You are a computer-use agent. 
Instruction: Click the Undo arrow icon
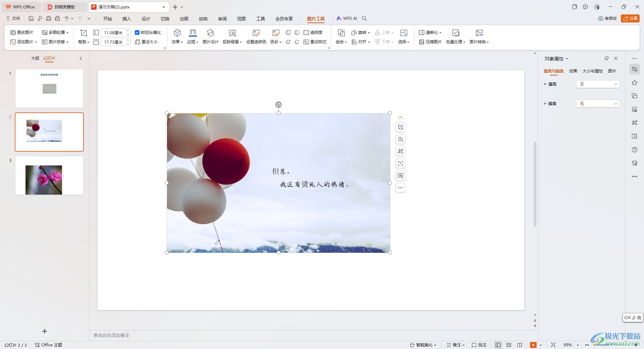[67, 18]
